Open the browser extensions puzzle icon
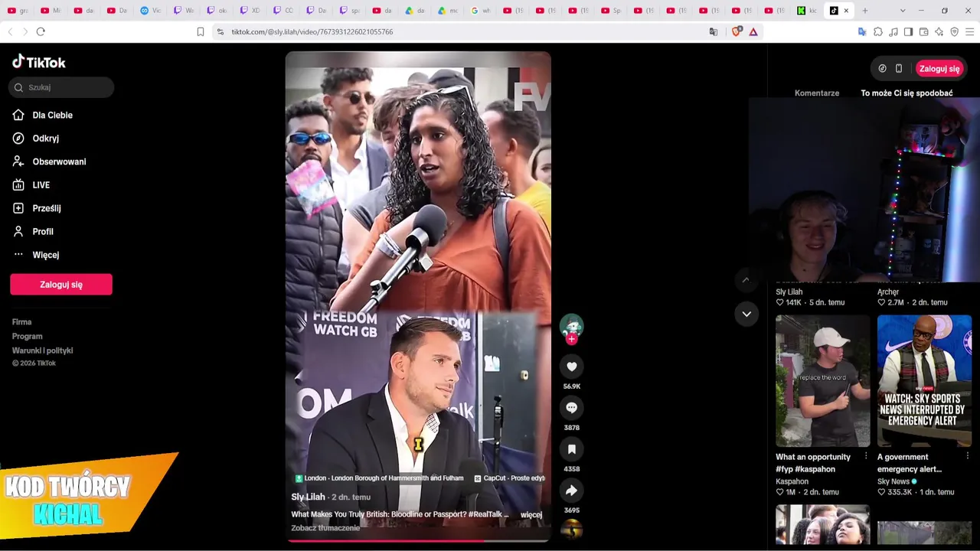 click(878, 31)
